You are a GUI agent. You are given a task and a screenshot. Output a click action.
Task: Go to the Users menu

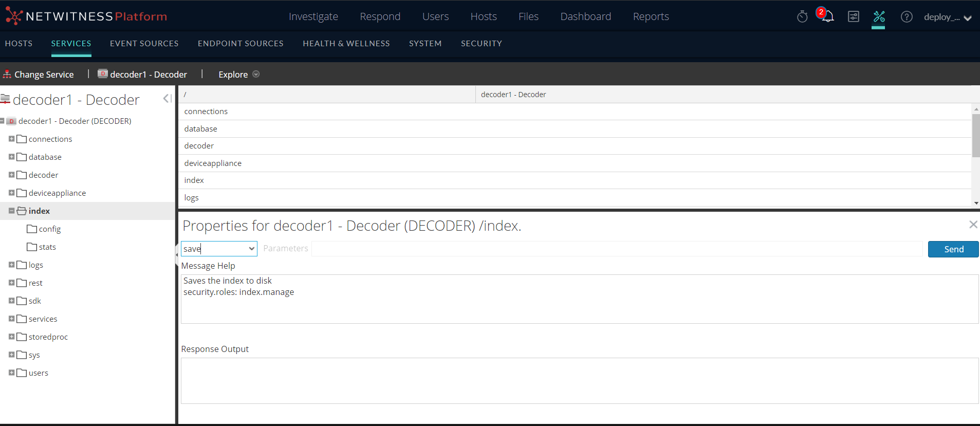pyautogui.click(x=436, y=16)
